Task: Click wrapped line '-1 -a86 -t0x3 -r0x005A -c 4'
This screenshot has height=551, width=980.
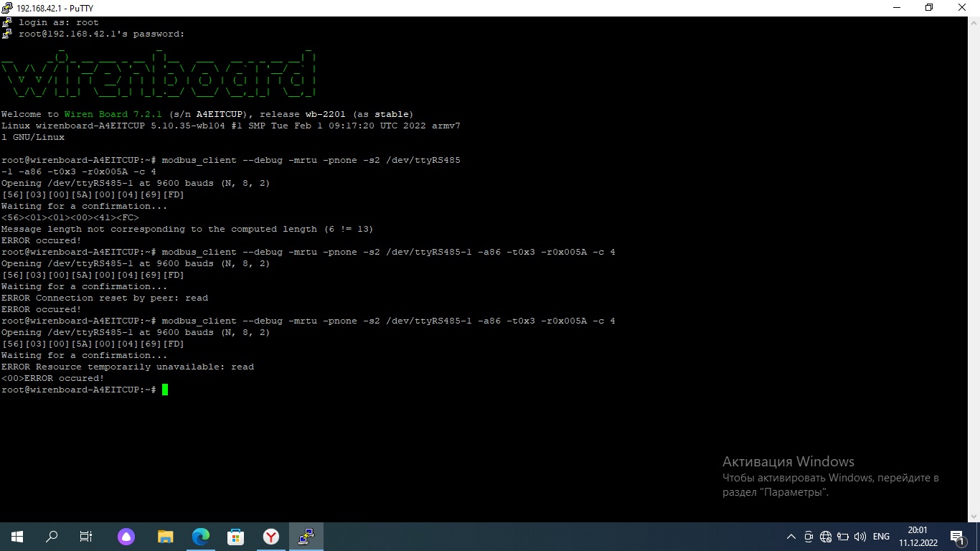Action: [79, 171]
